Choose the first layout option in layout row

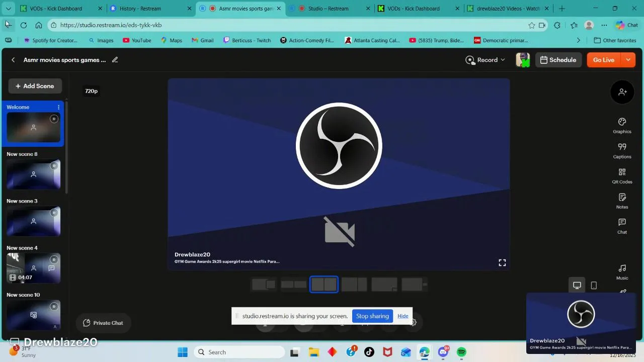[264, 285]
